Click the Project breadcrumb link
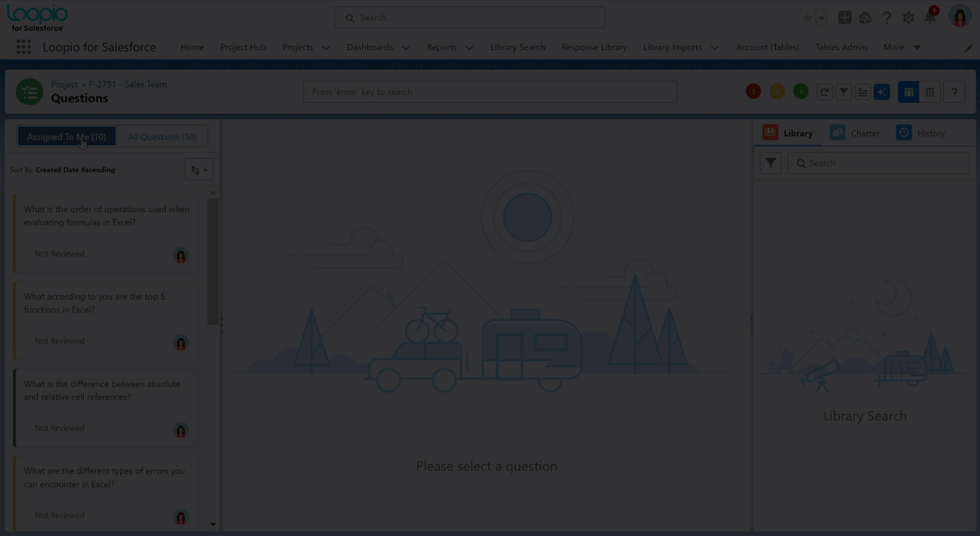 coord(64,84)
